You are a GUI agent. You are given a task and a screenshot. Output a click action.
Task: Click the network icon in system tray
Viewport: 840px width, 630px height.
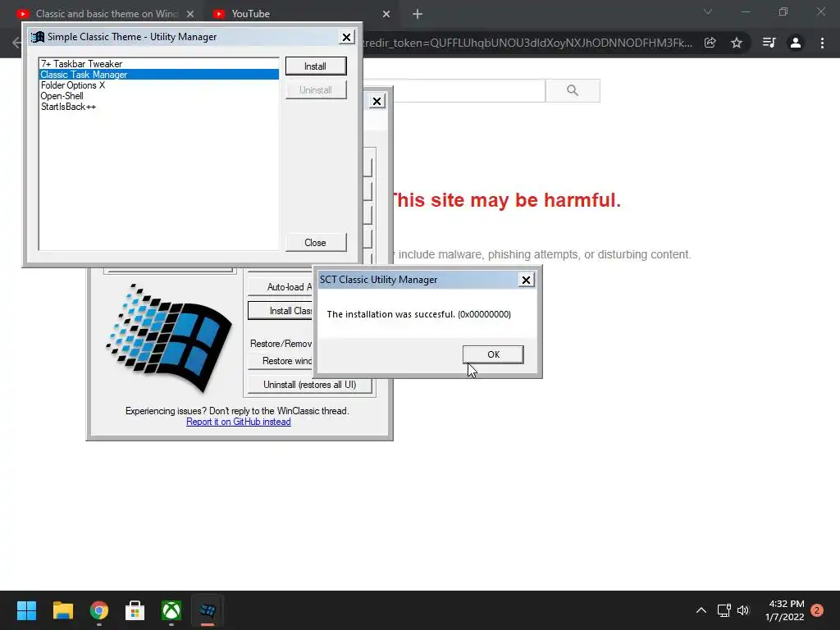(x=724, y=610)
